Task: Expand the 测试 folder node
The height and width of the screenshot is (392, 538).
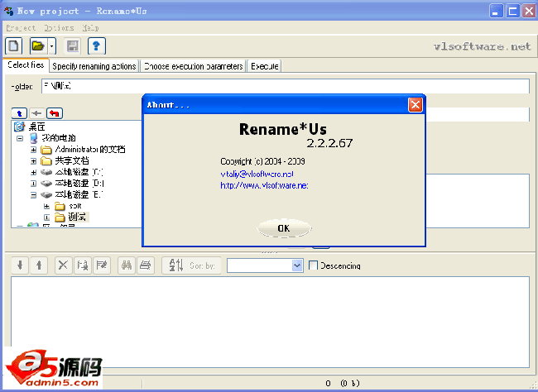Action: [x=46, y=218]
